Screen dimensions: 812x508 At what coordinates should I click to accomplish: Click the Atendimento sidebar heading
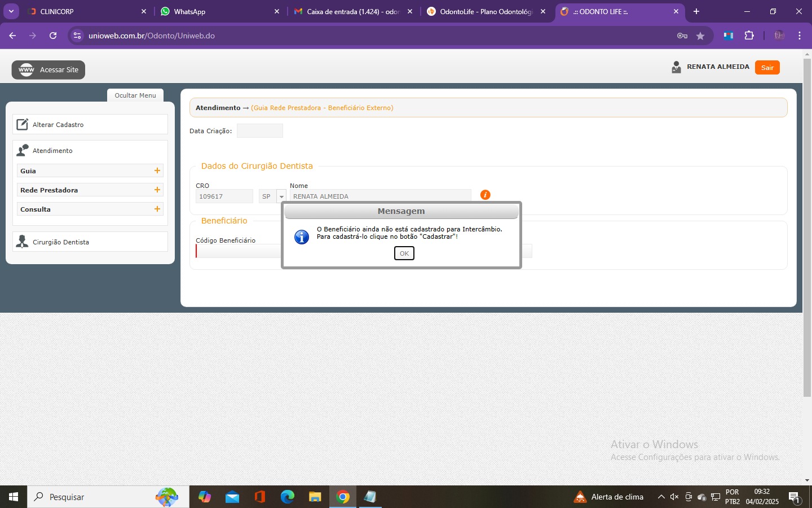52,151
